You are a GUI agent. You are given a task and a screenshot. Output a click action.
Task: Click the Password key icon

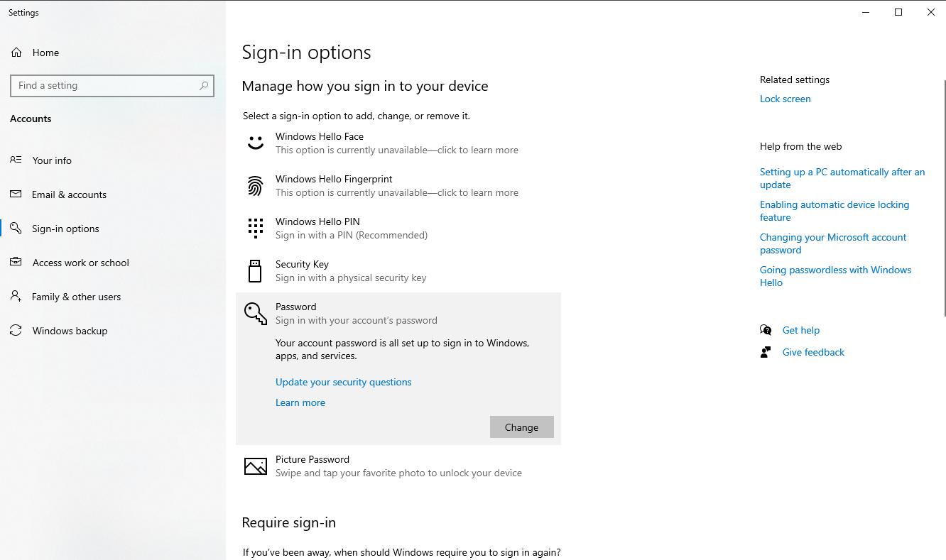click(256, 313)
